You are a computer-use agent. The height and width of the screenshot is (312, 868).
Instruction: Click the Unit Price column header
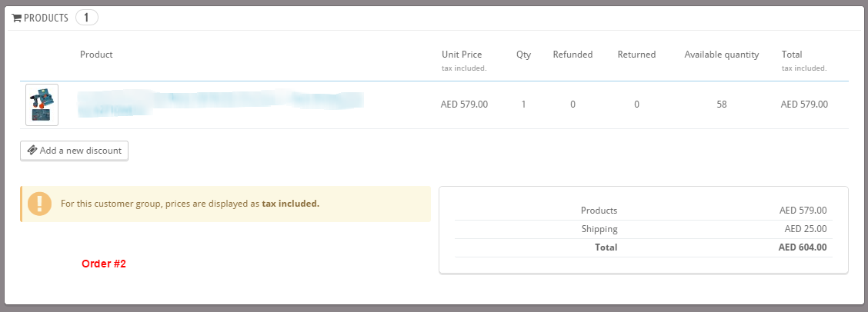point(462,55)
